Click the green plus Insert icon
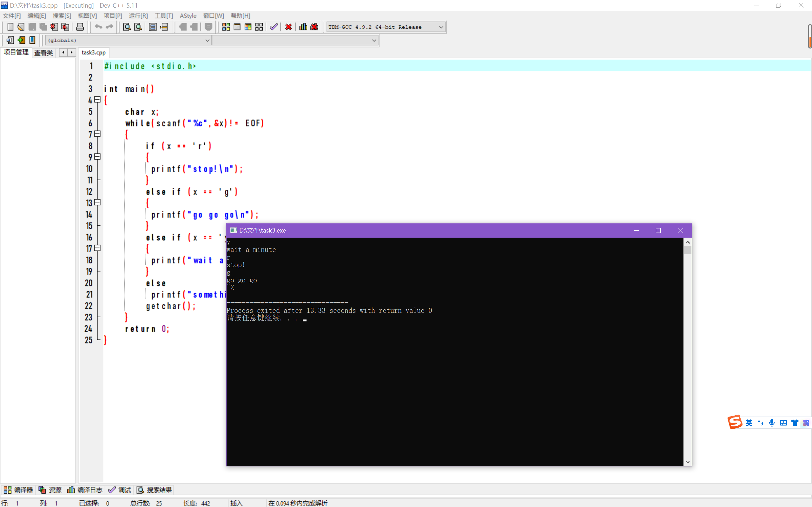Image resolution: width=812 pixels, height=507 pixels. pos(22,40)
